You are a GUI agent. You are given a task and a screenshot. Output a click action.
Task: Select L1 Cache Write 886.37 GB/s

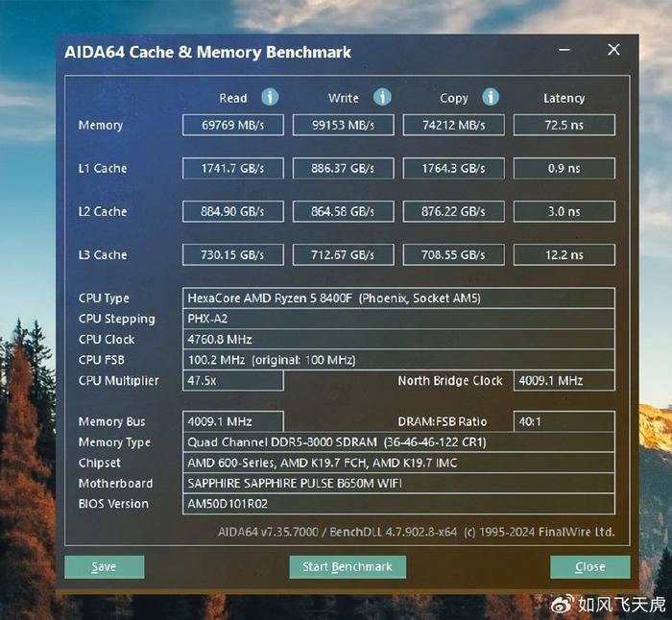pos(344,168)
